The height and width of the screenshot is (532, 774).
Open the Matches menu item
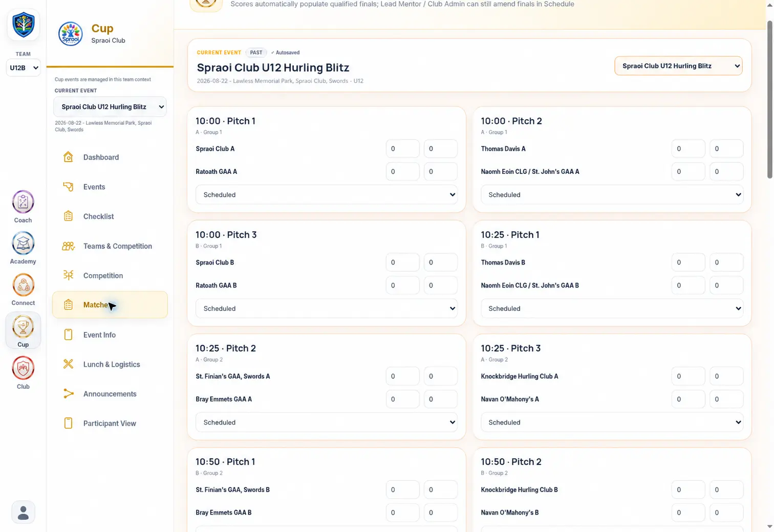[x=110, y=305]
